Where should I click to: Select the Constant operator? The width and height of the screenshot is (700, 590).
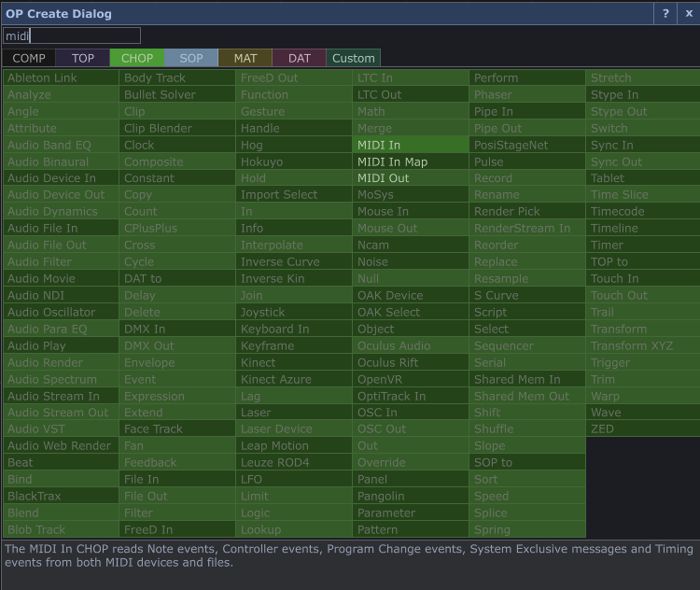pos(177,178)
